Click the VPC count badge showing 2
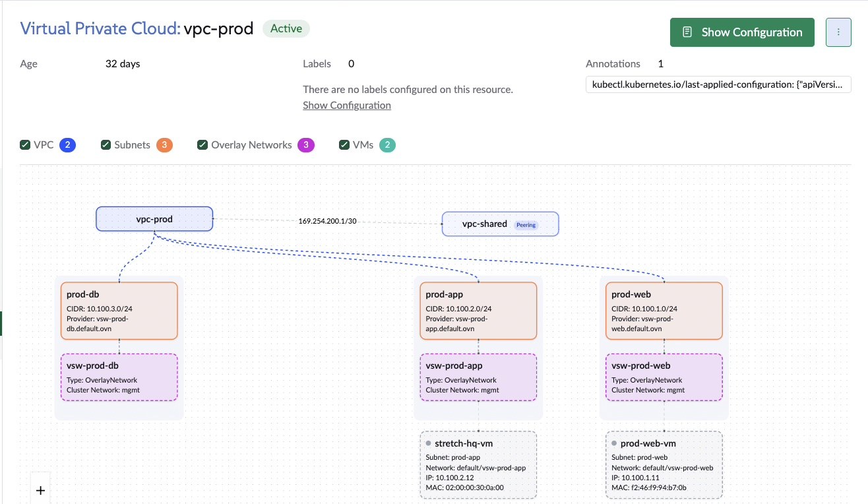868x504 pixels. 68,145
